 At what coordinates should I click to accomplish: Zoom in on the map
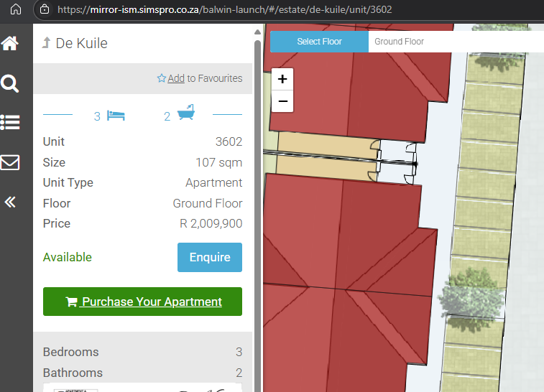pyautogui.click(x=282, y=79)
